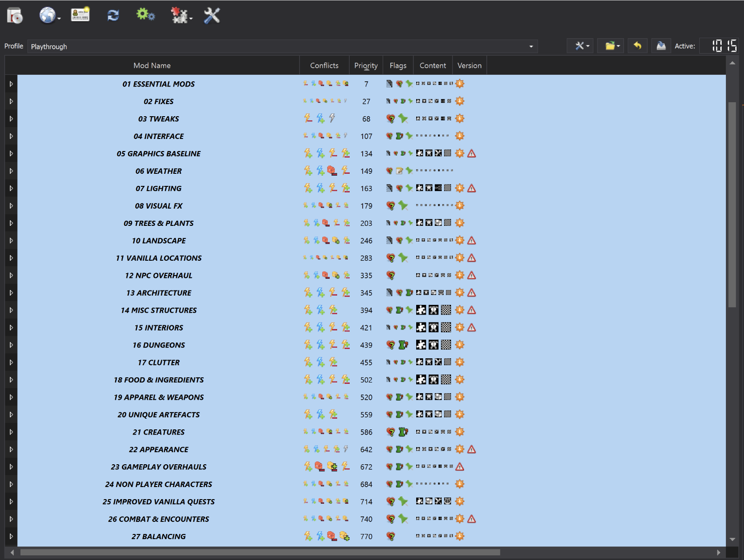Click the horizontal scrollbar thumb
The image size is (744, 560).
(260, 553)
